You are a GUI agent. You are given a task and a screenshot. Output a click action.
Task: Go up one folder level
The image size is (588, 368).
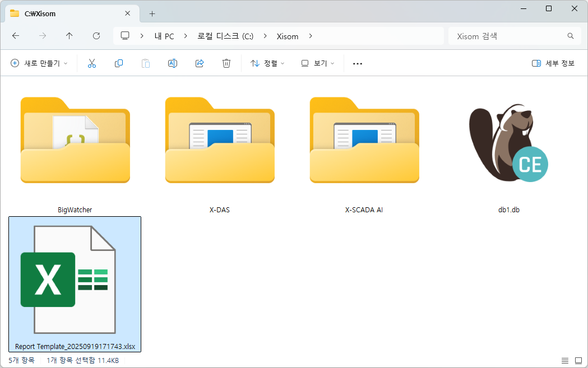tap(70, 36)
